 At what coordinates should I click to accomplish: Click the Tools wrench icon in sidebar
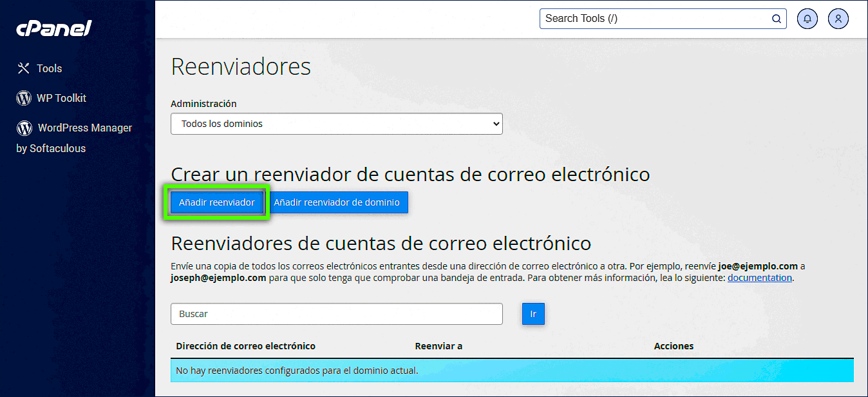(x=24, y=68)
